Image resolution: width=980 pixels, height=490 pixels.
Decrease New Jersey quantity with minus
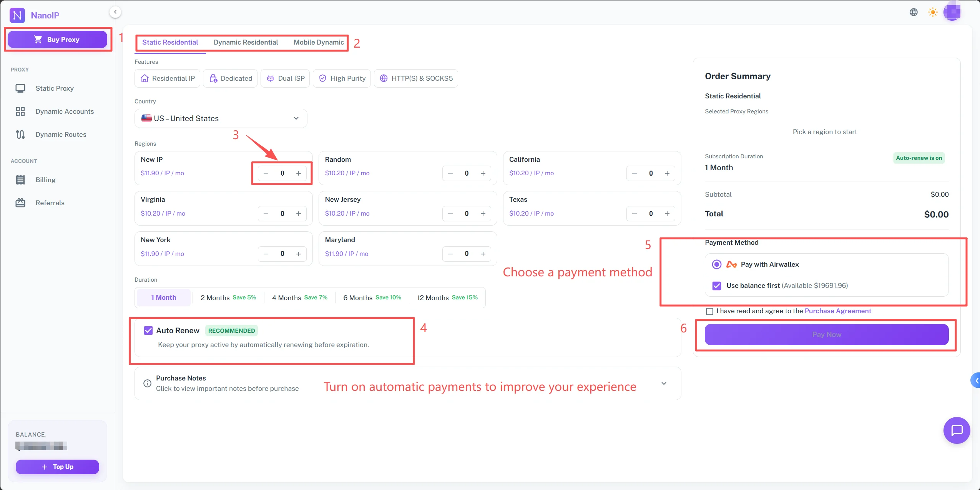450,214
